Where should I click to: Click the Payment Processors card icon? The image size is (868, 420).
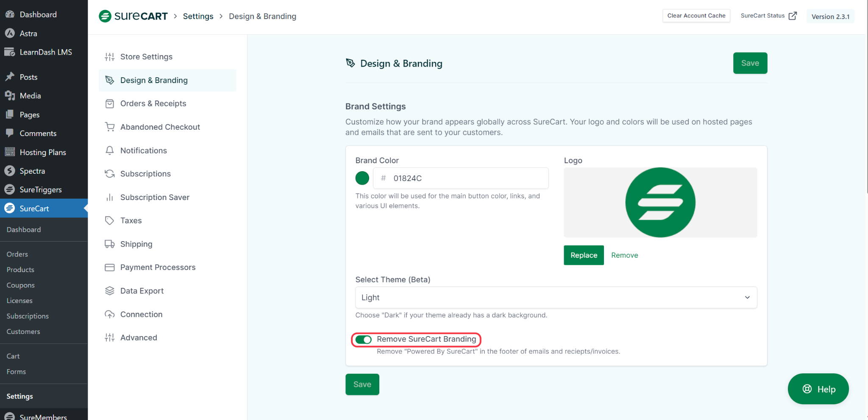tap(110, 267)
